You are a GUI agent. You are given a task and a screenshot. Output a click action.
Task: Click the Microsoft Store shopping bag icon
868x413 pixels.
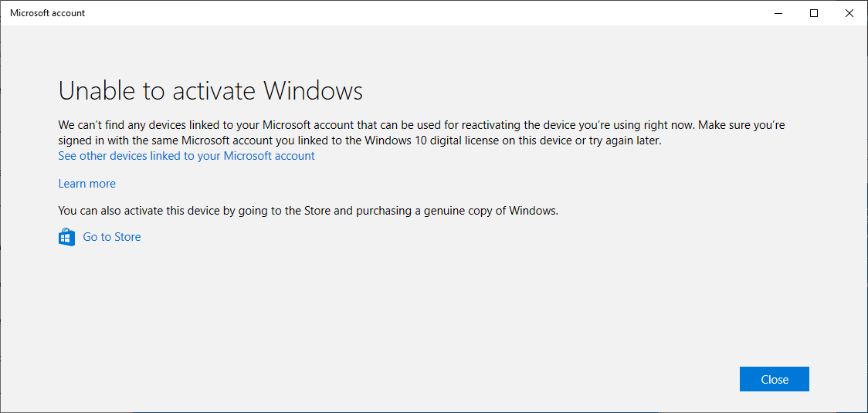66,238
